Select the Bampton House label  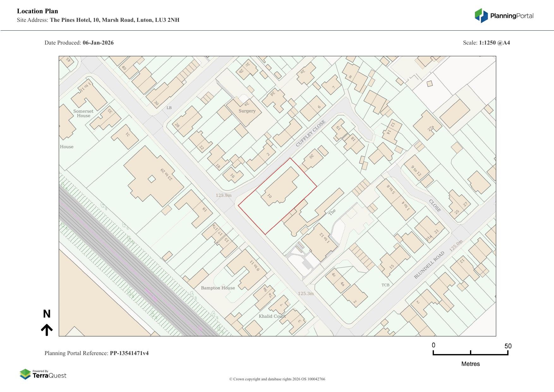pyautogui.click(x=218, y=288)
